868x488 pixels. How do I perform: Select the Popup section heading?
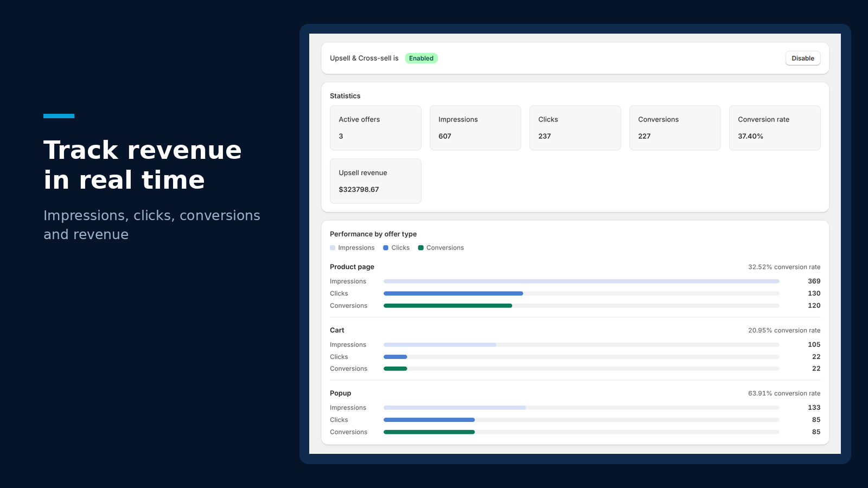[341, 393]
